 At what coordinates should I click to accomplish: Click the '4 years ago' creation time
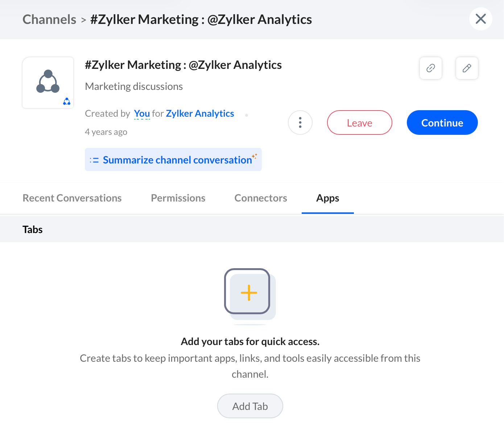click(x=106, y=132)
